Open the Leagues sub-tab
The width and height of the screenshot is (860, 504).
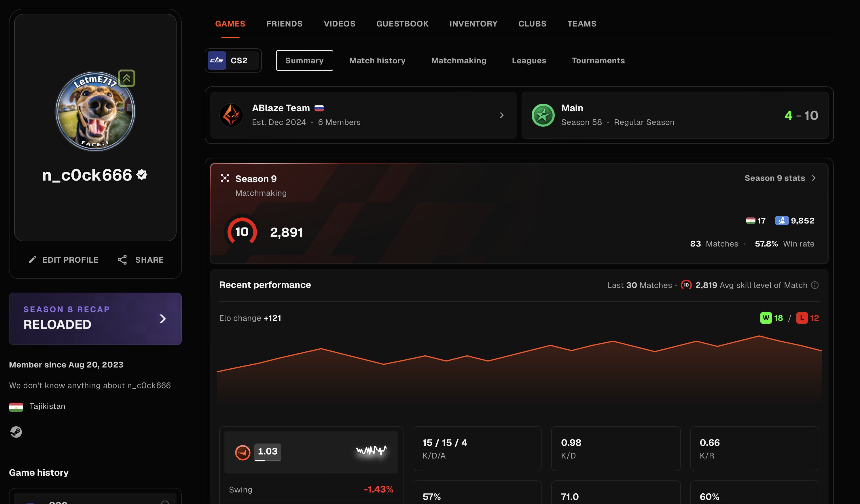529,60
